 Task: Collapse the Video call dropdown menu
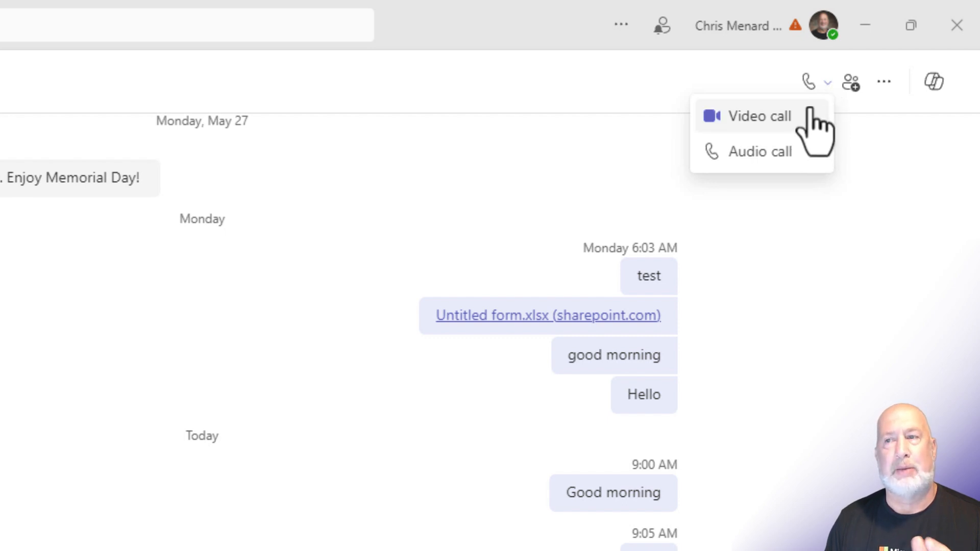click(x=827, y=82)
